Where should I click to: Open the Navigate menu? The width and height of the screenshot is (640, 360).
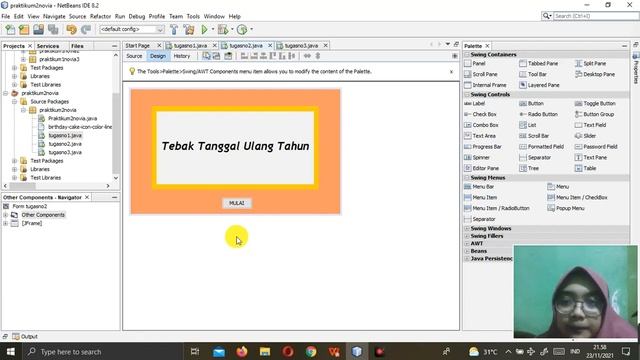[54, 16]
